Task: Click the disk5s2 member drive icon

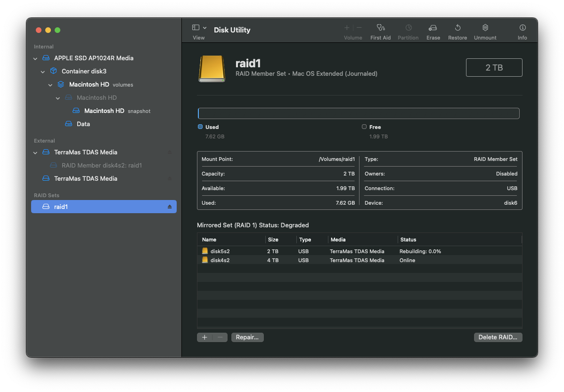Action: [204, 251]
